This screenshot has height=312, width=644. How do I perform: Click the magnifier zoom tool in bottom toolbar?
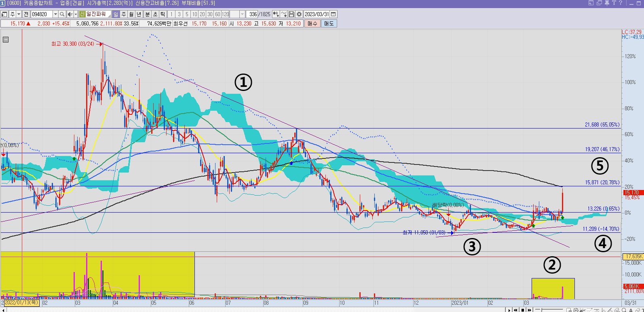click(624, 310)
